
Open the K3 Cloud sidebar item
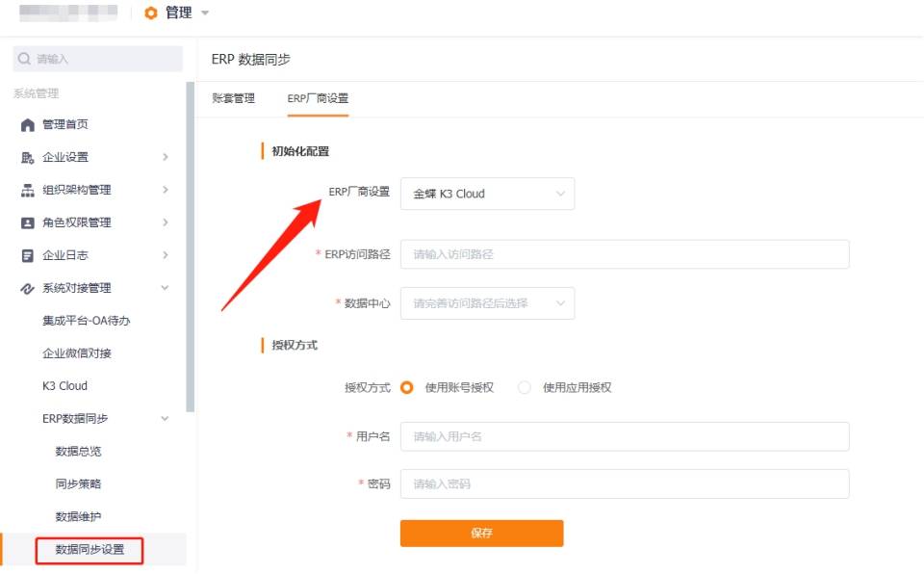coord(64,386)
